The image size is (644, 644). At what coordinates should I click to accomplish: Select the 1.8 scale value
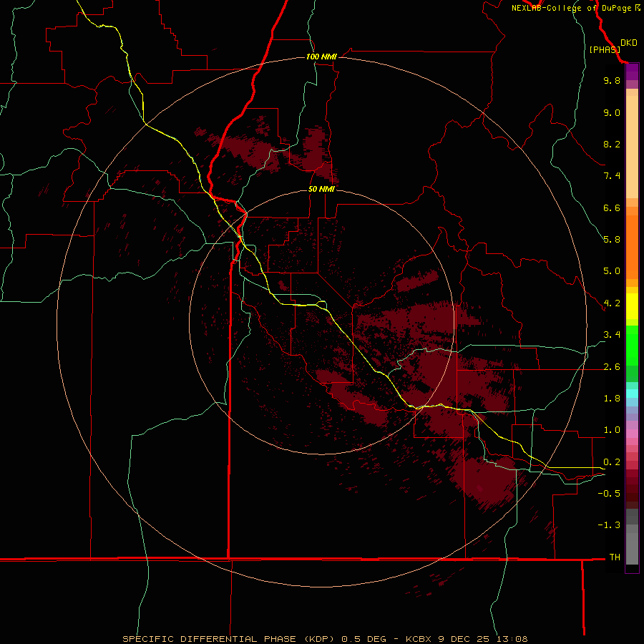[612, 399]
